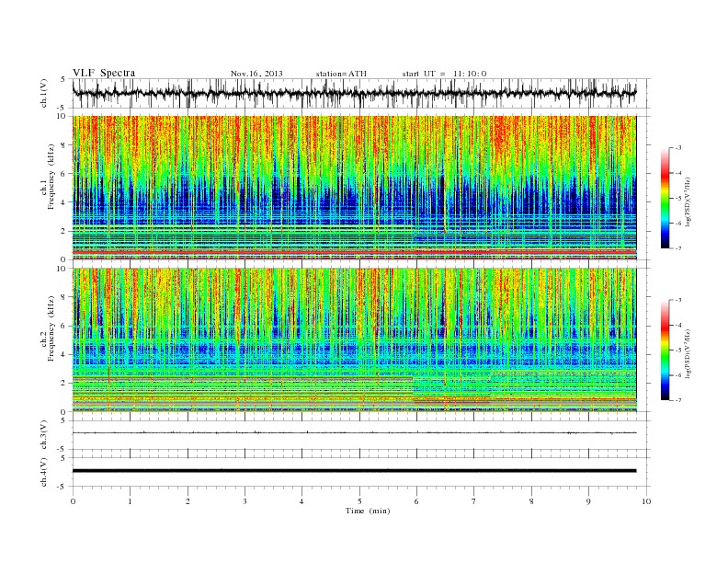Click time axis tick label "7"
The width and height of the screenshot is (728, 563).
coord(474,501)
